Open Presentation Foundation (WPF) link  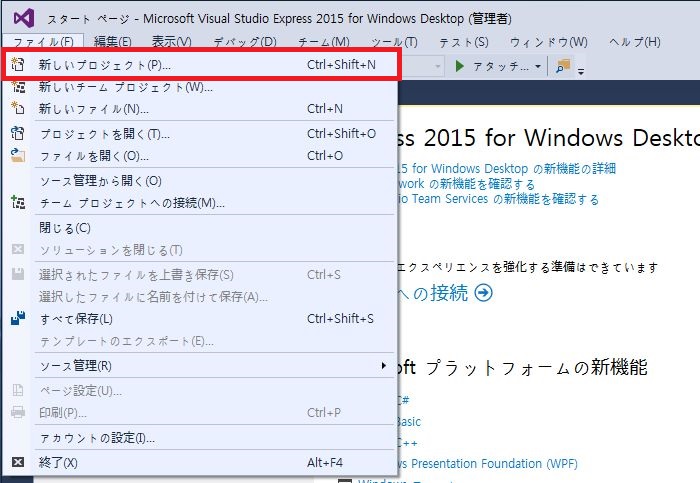tap(488, 463)
